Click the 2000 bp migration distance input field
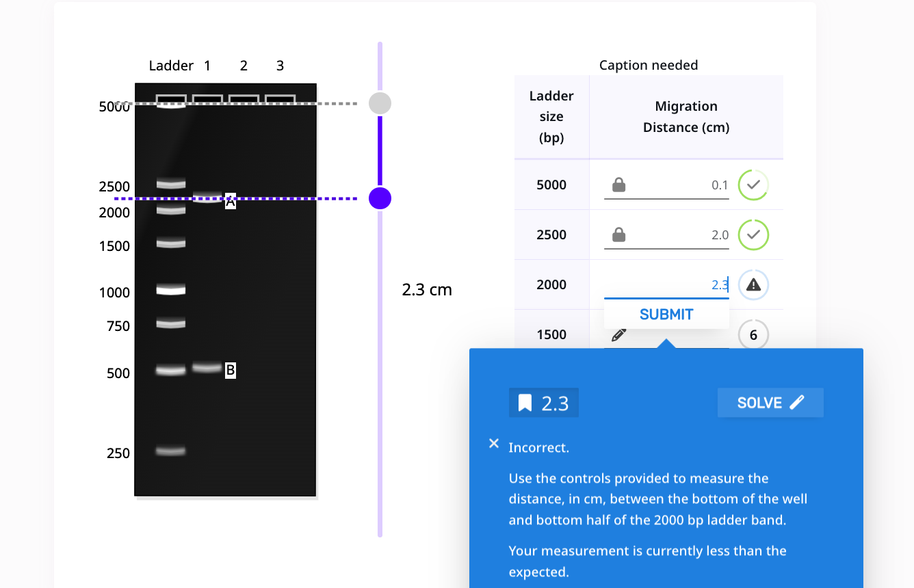Viewport: 914px width, 588px height. pos(666,284)
